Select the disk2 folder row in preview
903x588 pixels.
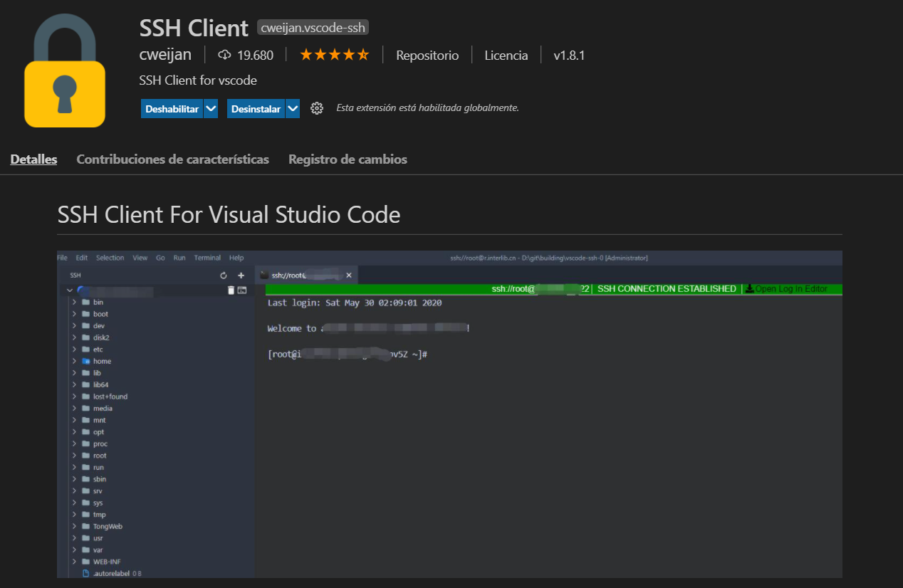pyautogui.click(x=156, y=337)
